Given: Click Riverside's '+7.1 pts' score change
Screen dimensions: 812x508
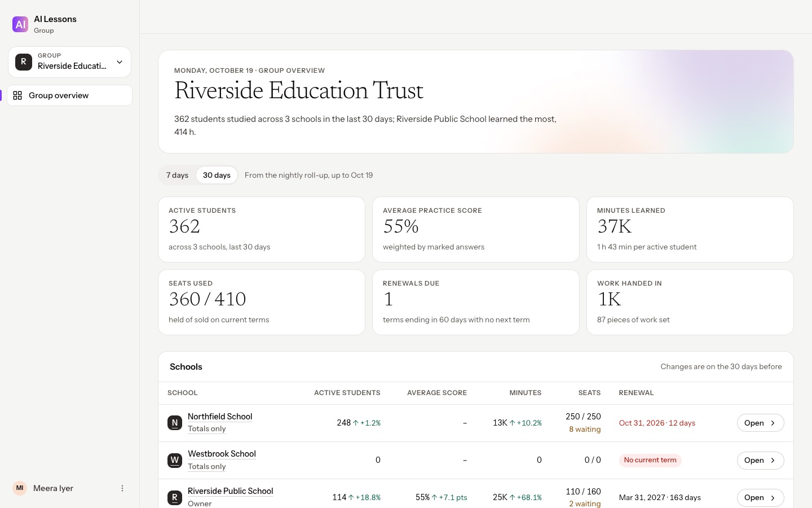Looking at the screenshot, I should [x=449, y=497].
